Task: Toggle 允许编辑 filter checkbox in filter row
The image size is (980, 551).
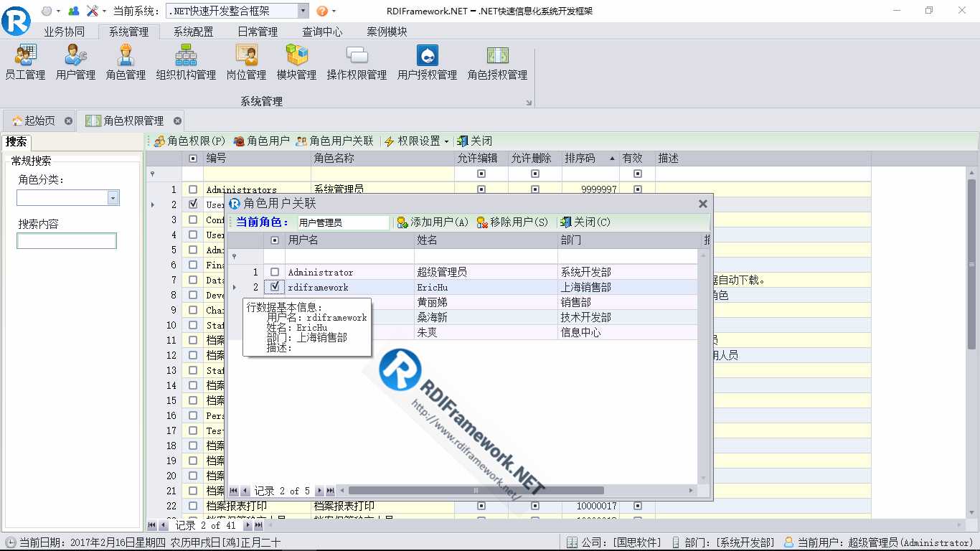Action: pyautogui.click(x=481, y=174)
